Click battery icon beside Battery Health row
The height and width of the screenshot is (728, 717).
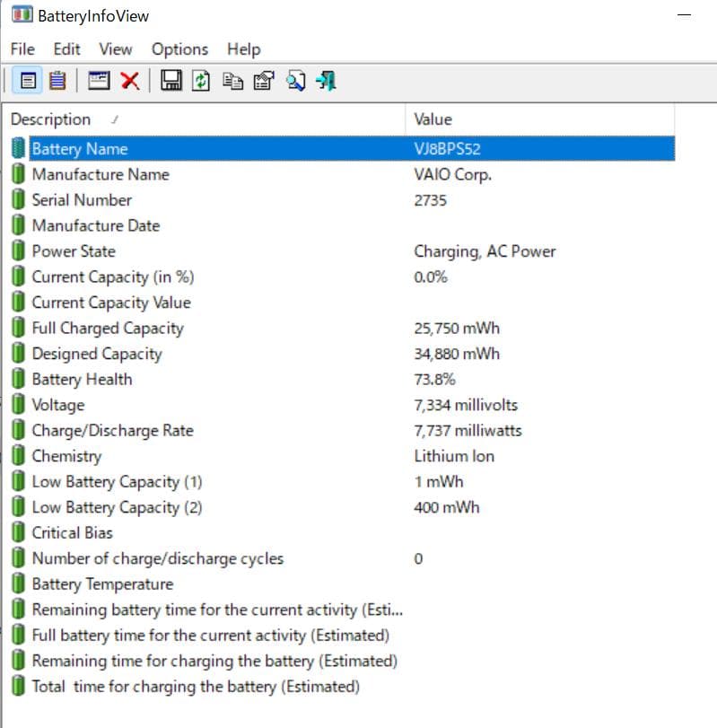click(x=18, y=379)
